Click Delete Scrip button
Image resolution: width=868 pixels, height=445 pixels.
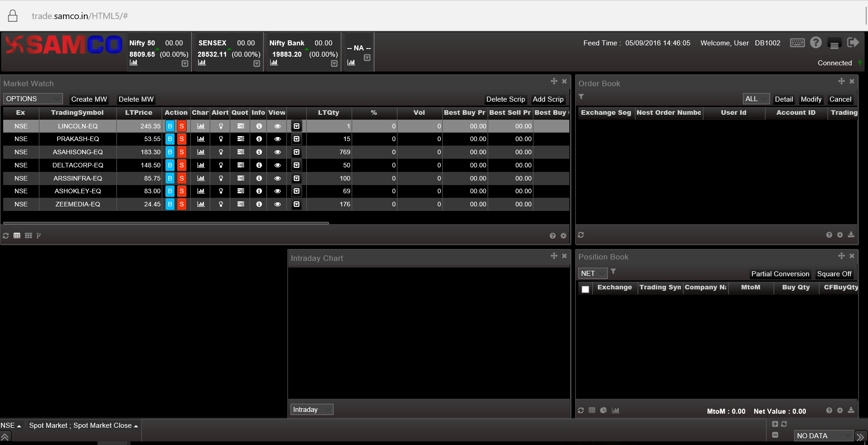(x=505, y=99)
